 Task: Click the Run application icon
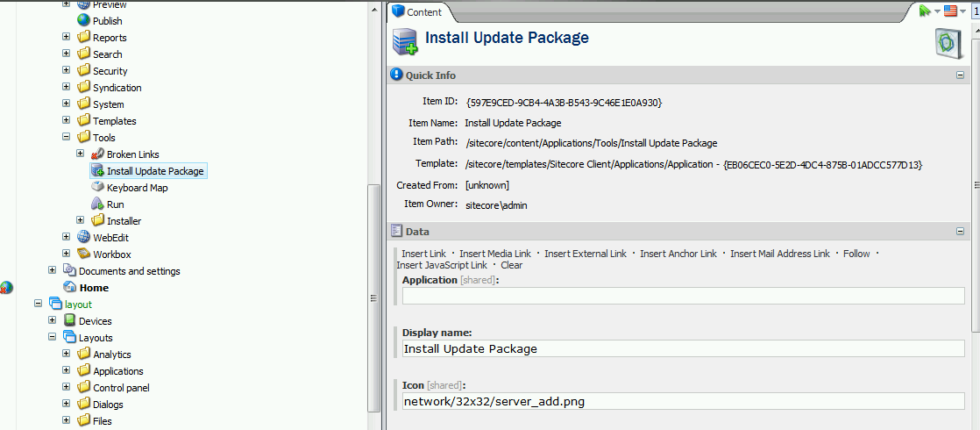(97, 204)
